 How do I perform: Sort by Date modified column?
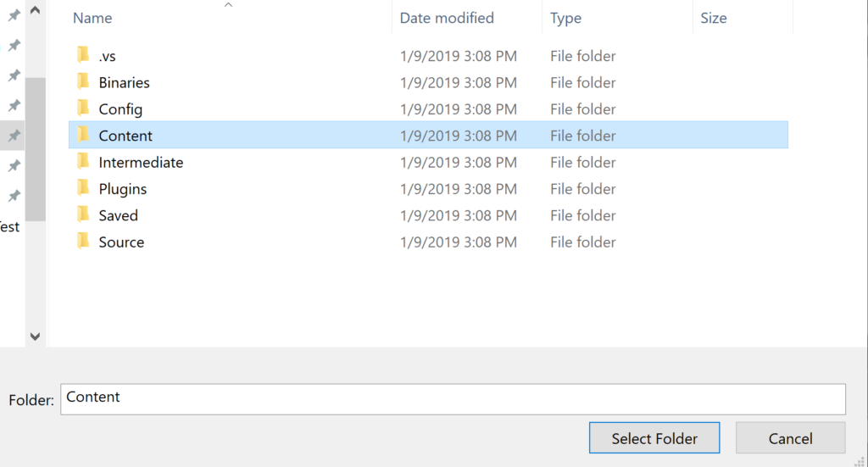tap(447, 18)
